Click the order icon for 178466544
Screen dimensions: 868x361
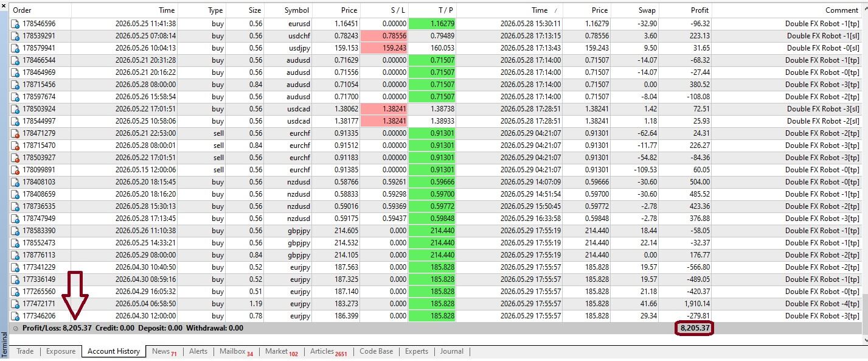pyautogui.click(x=16, y=60)
